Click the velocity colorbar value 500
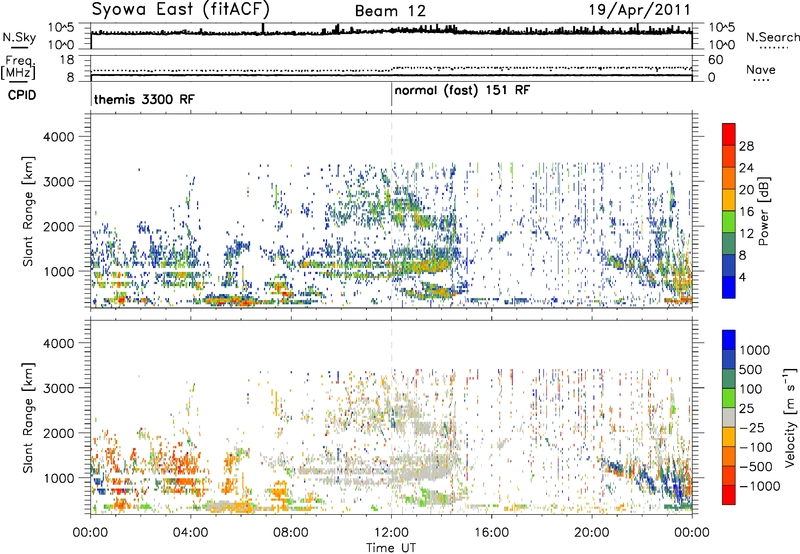 point(751,369)
